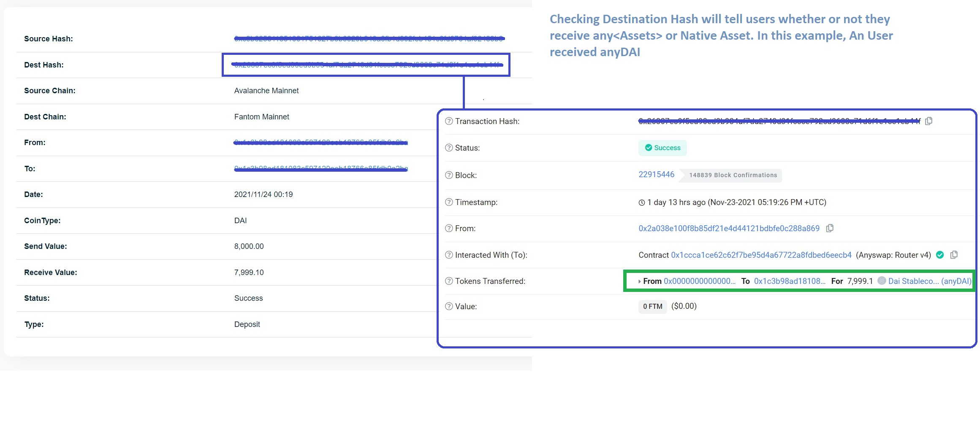Click help icon next to Value label
980x421 pixels.
click(449, 306)
